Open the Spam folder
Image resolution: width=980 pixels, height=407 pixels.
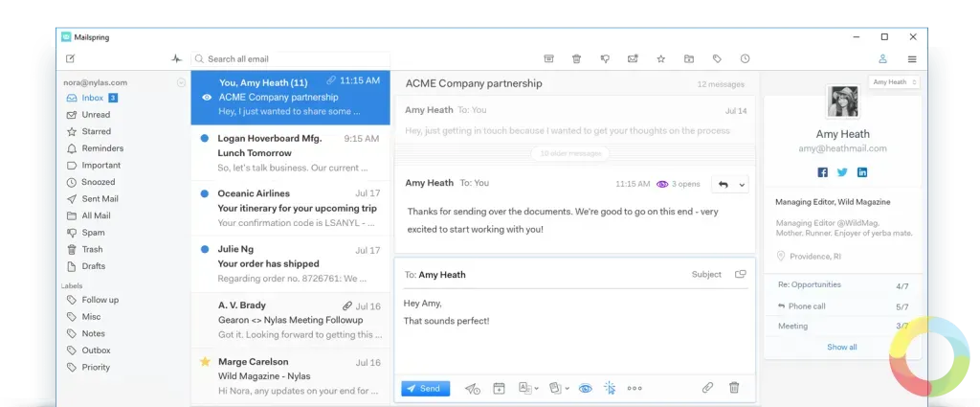pyautogui.click(x=85, y=233)
